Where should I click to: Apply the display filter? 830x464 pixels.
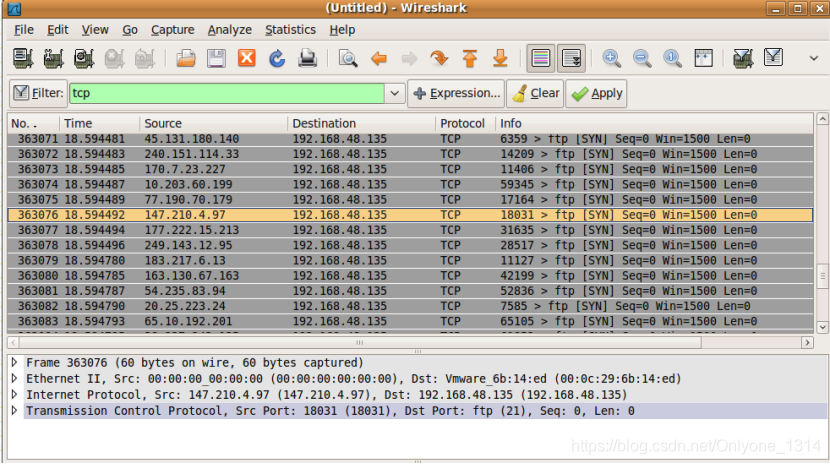click(x=596, y=93)
